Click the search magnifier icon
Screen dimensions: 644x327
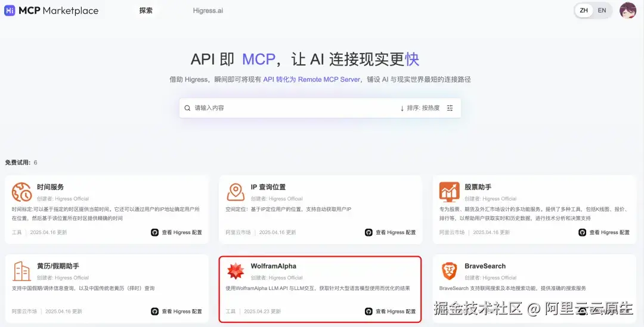click(x=187, y=108)
